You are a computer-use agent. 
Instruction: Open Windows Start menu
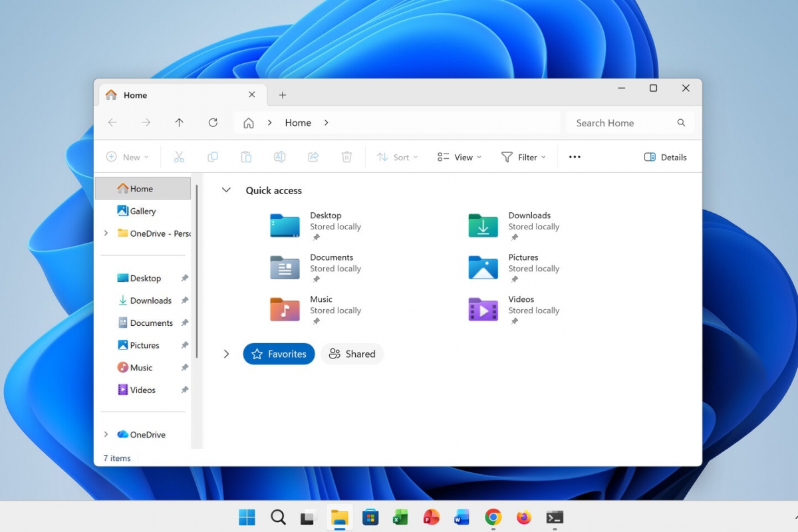pyautogui.click(x=247, y=517)
